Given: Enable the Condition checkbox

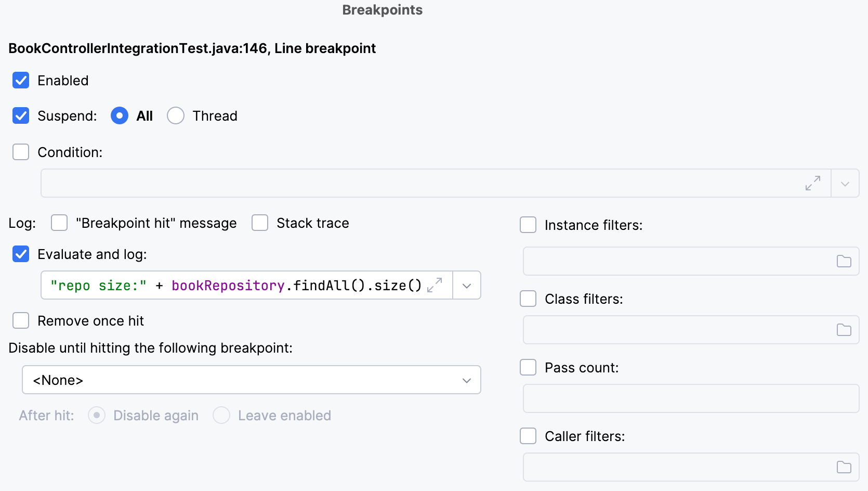Looking at the screenshot, I should [21, 152].
